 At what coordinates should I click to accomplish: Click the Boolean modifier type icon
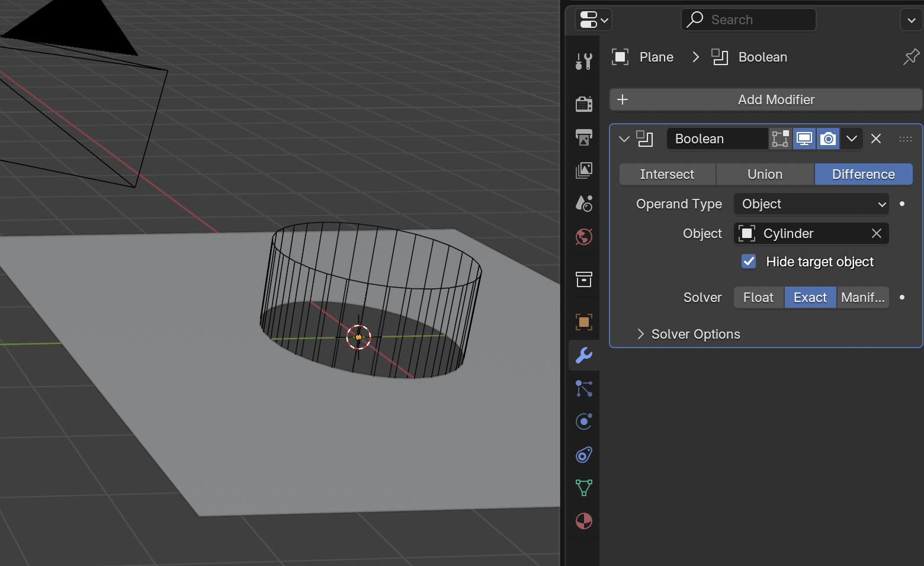coord(644,139)
